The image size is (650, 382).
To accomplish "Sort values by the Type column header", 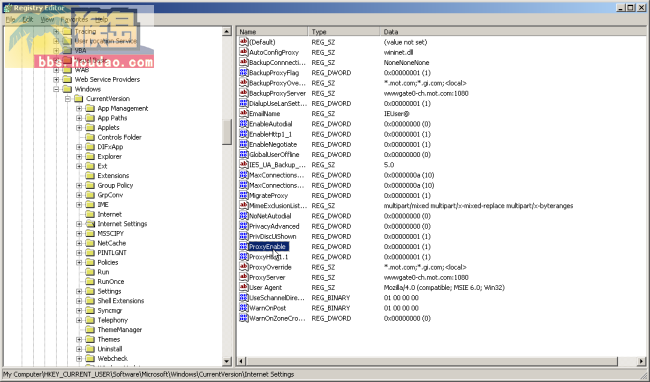I will pyautogui.click(x=344, y=31).
